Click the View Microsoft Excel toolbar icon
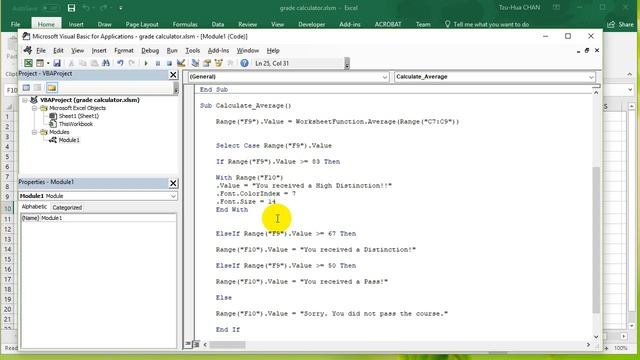 coord(28,63)
